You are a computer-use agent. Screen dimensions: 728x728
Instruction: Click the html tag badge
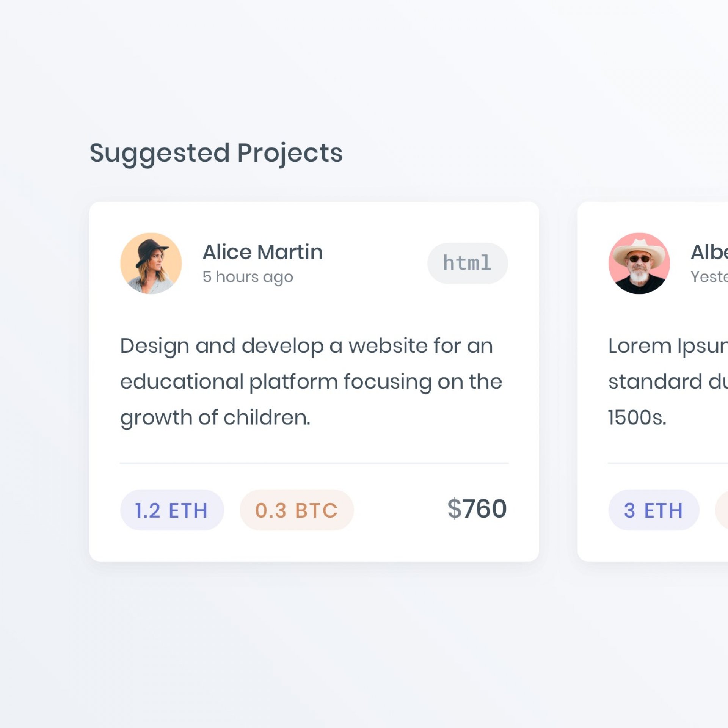[467, 263]
